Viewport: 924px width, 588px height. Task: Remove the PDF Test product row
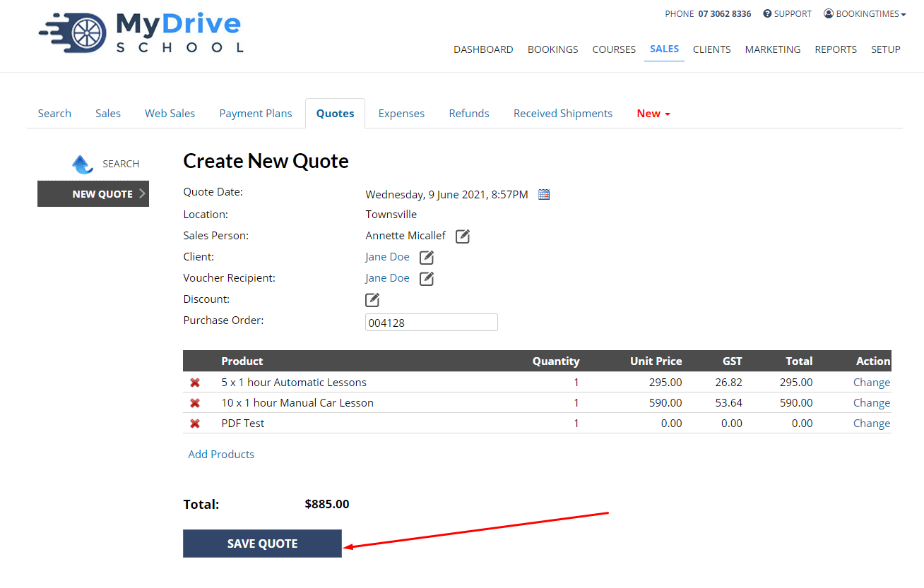pyautogui.click(x=195, y=424)
